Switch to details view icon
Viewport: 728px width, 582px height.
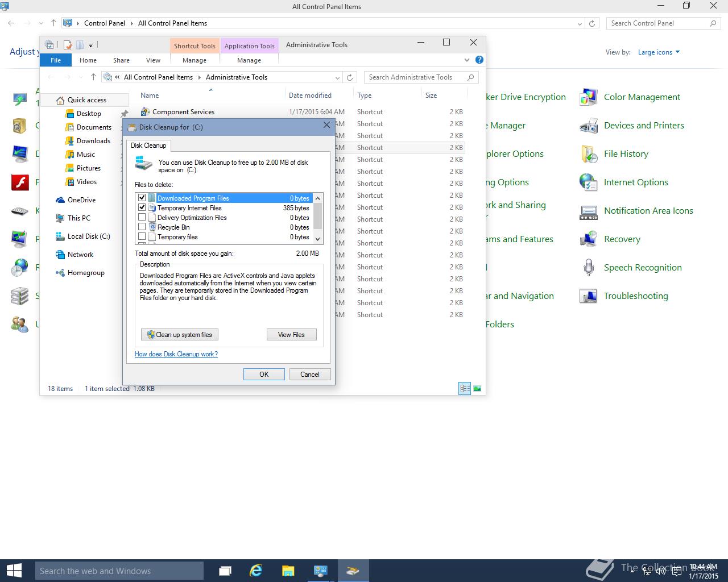pos(465,389)
